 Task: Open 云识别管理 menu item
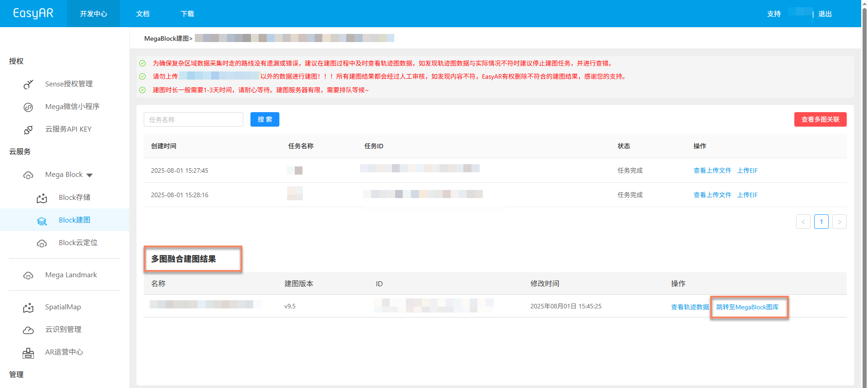tap(63, 330)
